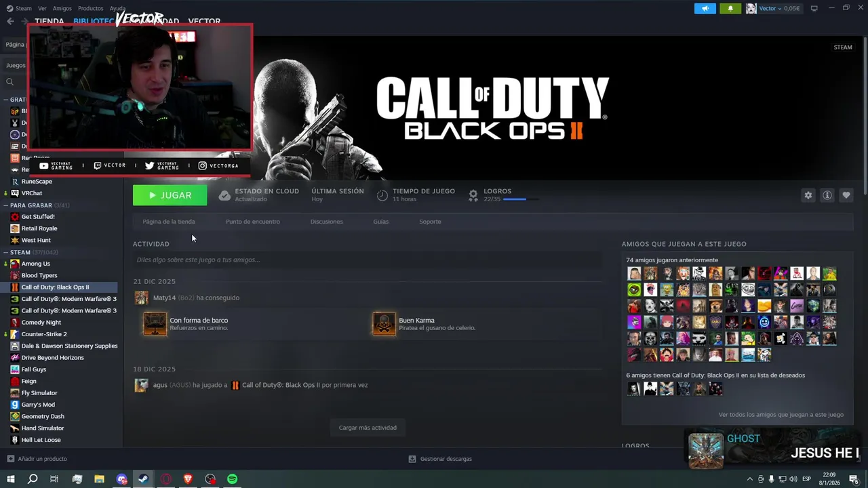868x488 pixels.
Task: Focus the Diles algo sobre este juego field
Action: (x=368, y=260)
